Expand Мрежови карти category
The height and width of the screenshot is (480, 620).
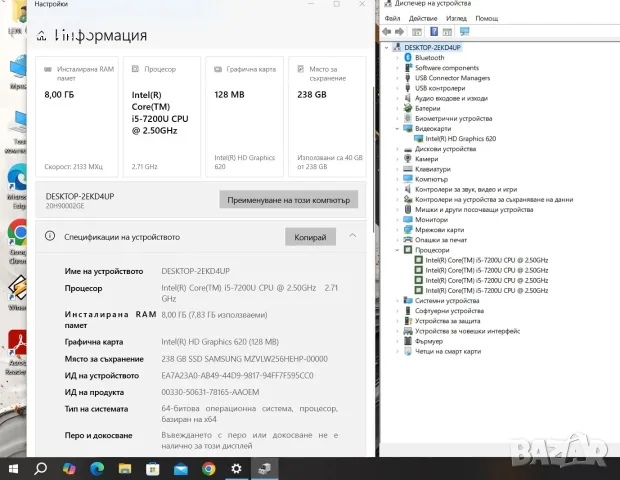pos(397,230)
